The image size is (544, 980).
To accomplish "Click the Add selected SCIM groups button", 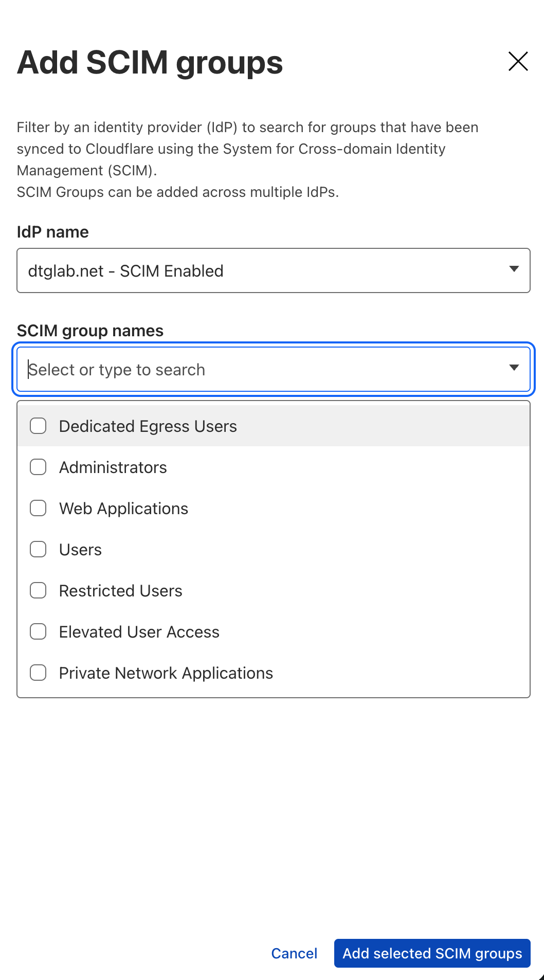I will [432, 953].
